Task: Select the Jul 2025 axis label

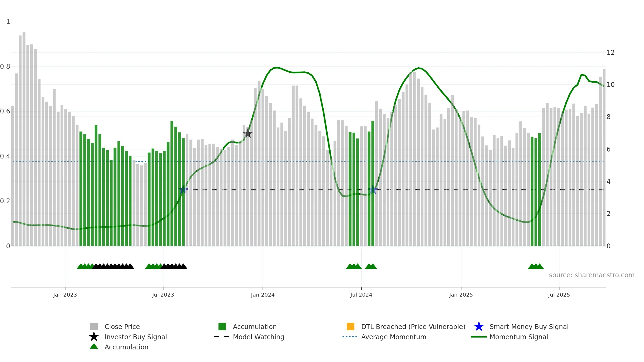Action: click(559, 295)
